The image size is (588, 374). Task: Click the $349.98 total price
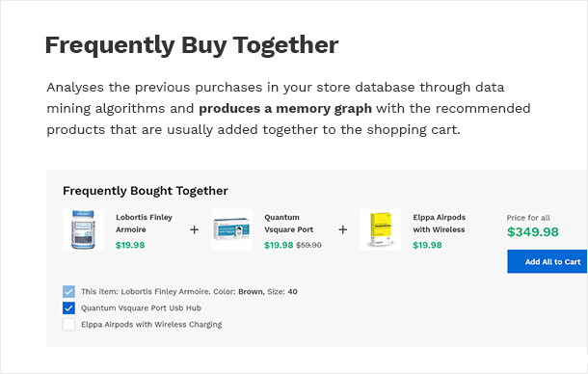[x=533, y=232]
